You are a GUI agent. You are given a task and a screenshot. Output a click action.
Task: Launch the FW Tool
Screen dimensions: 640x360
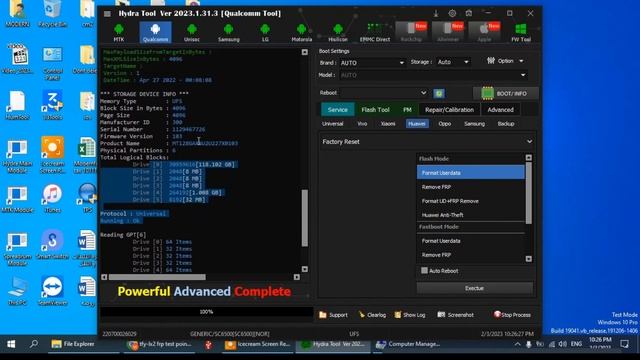[521, 32]
